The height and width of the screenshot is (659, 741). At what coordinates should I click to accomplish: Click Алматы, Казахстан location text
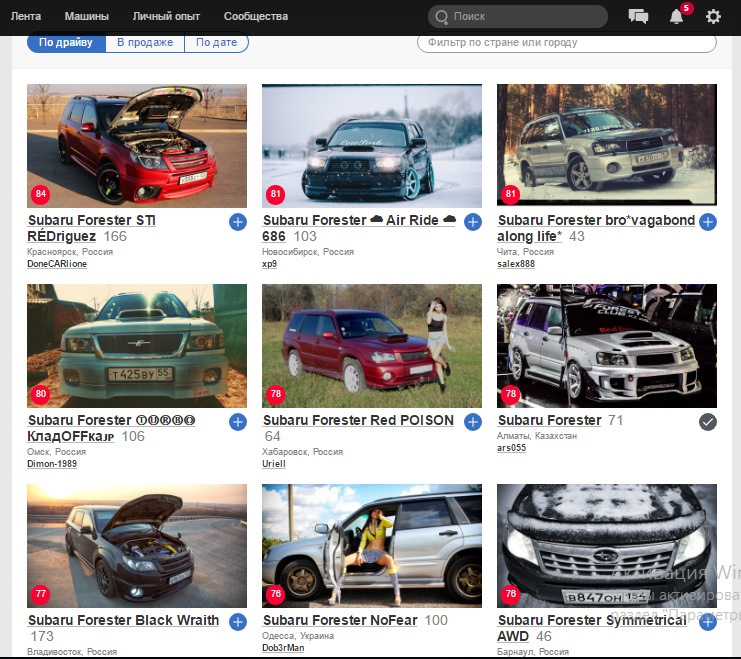pyautogui.click(x=537, y=435)
